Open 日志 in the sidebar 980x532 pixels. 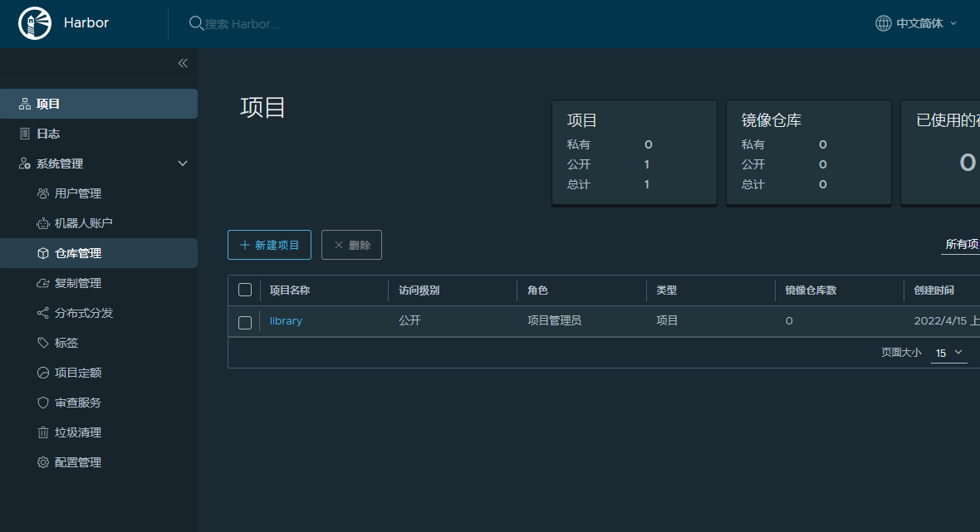(x=99, y=134)
